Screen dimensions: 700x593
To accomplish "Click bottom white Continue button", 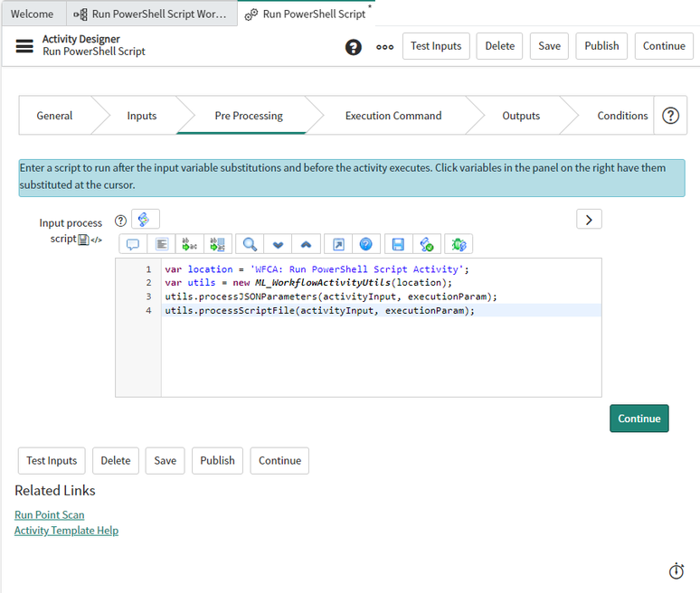I will [x=279, y=460].
